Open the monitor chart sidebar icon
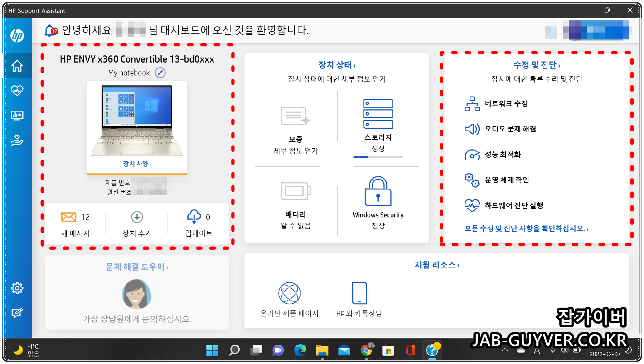 [17, 115]
